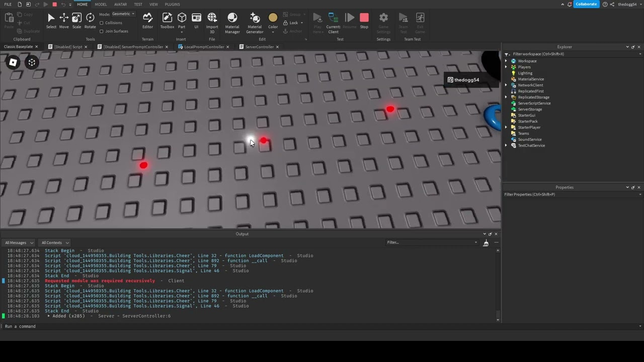
Task: Open Import 3D
Action: click(x=212, y=23)
